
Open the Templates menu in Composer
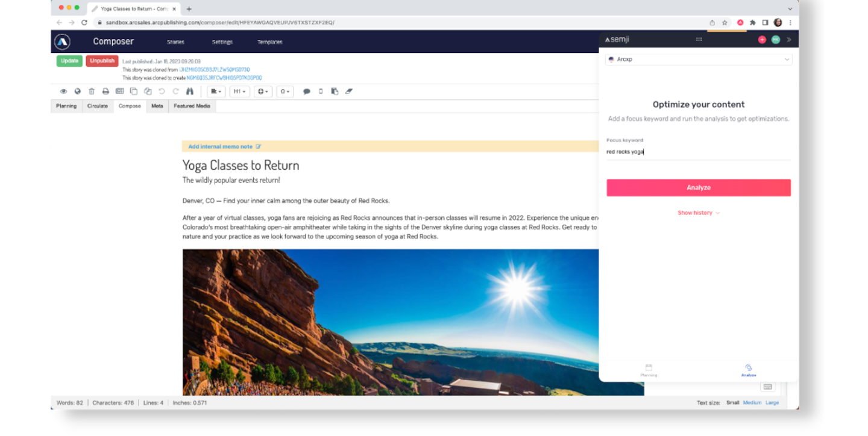tap(269, 42)
